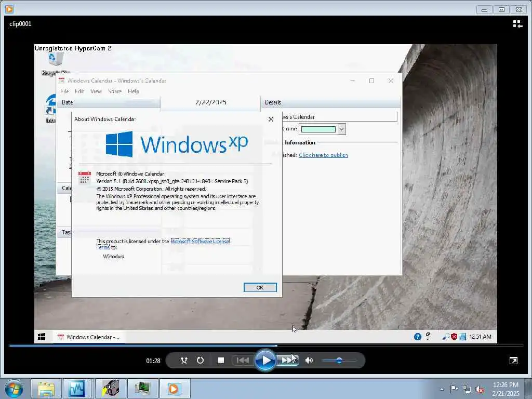Click the 'Click here to publish' link
The height and width of the screenshot is (399, 532).
[323, 155]
